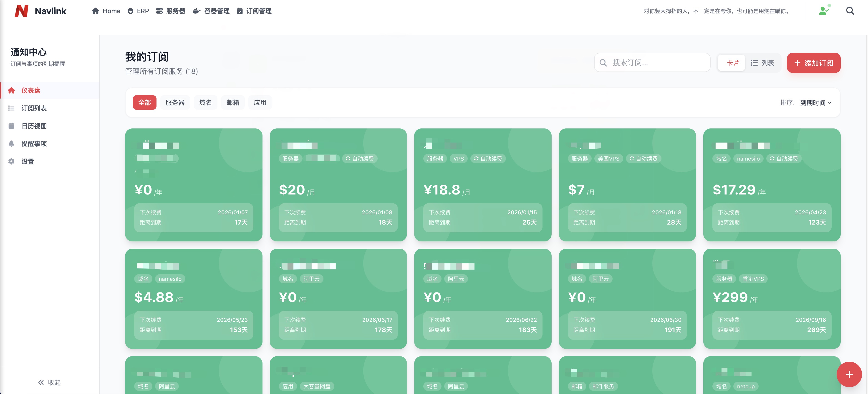868x394 pixels.
Task: Open 设置 gear sidebar item
Action: (x=28, y=161)
